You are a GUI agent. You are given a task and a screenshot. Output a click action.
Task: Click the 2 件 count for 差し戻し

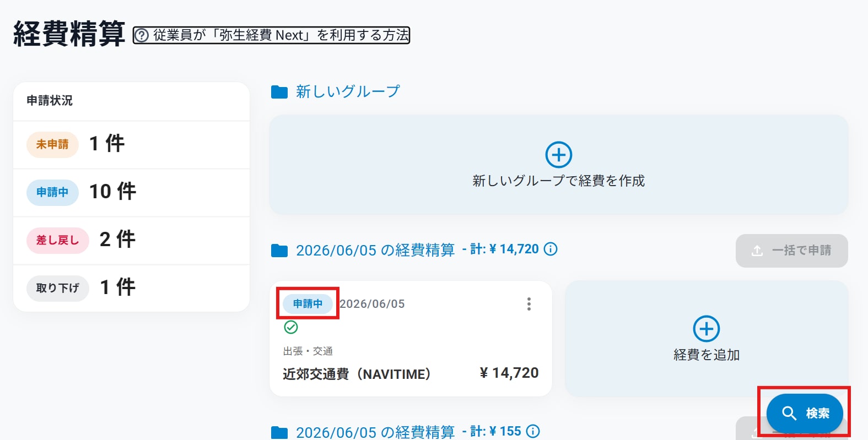pos(117,240)
